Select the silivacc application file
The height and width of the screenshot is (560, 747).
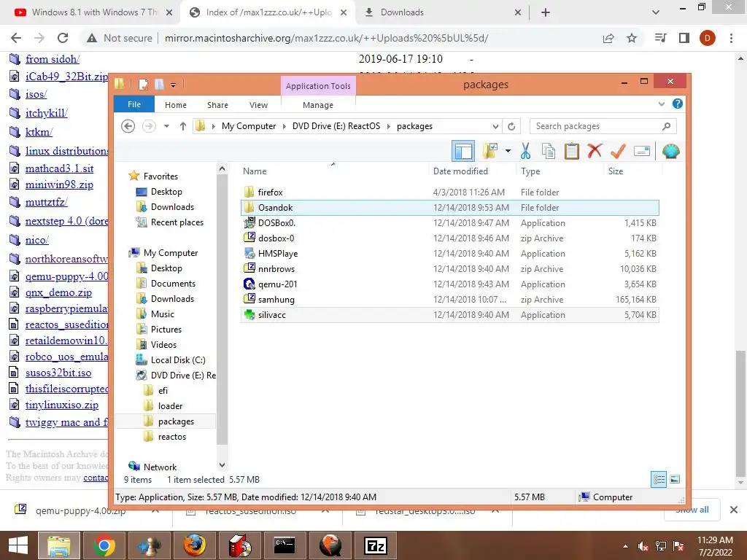(x=449, y=315)
